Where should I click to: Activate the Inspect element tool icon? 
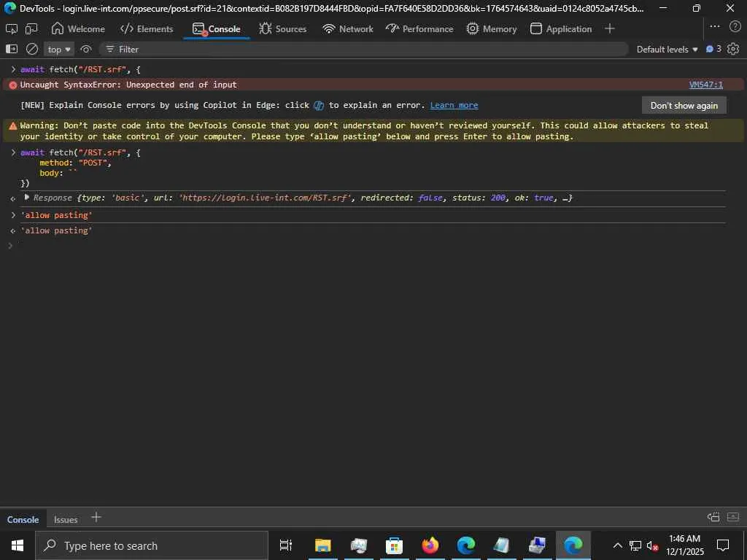12,29
